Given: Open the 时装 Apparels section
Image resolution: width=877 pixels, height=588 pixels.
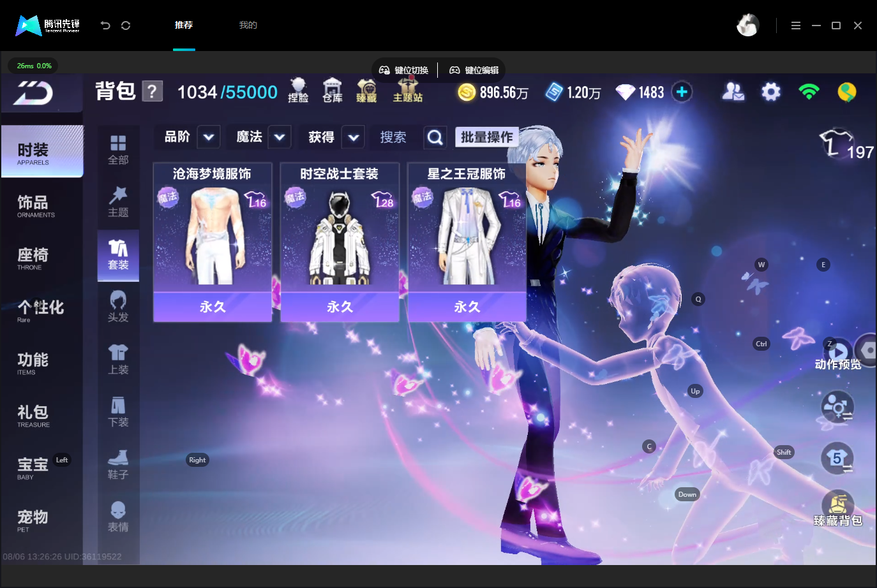Looking at the screenshot, I should pos(42,152).
